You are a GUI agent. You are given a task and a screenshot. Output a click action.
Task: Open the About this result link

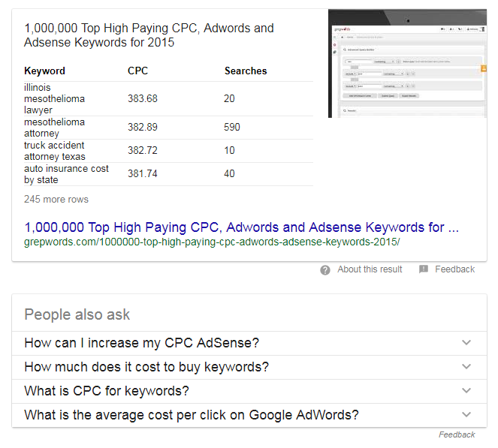pos(370,269)
